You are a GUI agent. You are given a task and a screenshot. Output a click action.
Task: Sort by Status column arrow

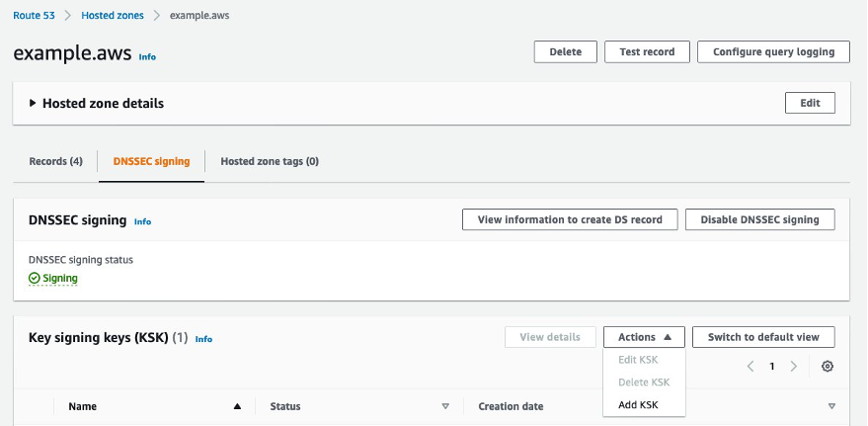pyautogui.click(x=445, y=406)
